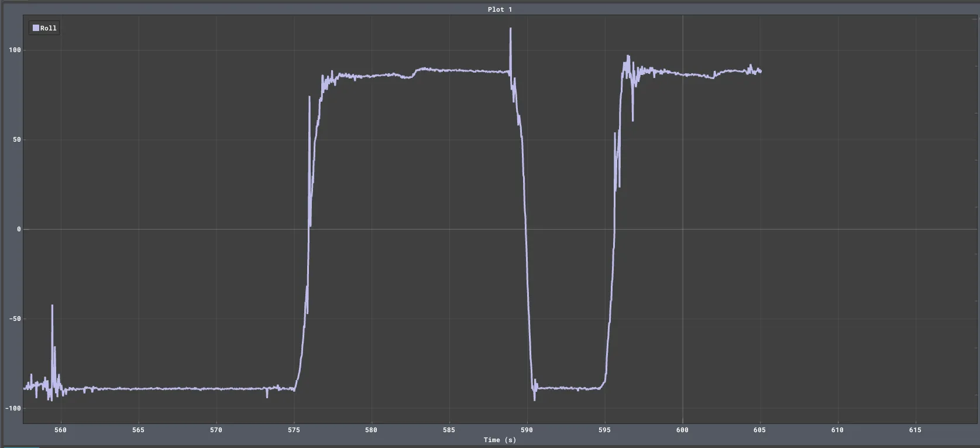The height and width of the screenshot is (448, 980).
Task: Click the 0 value on vertical axis
Action: [19, 229]
